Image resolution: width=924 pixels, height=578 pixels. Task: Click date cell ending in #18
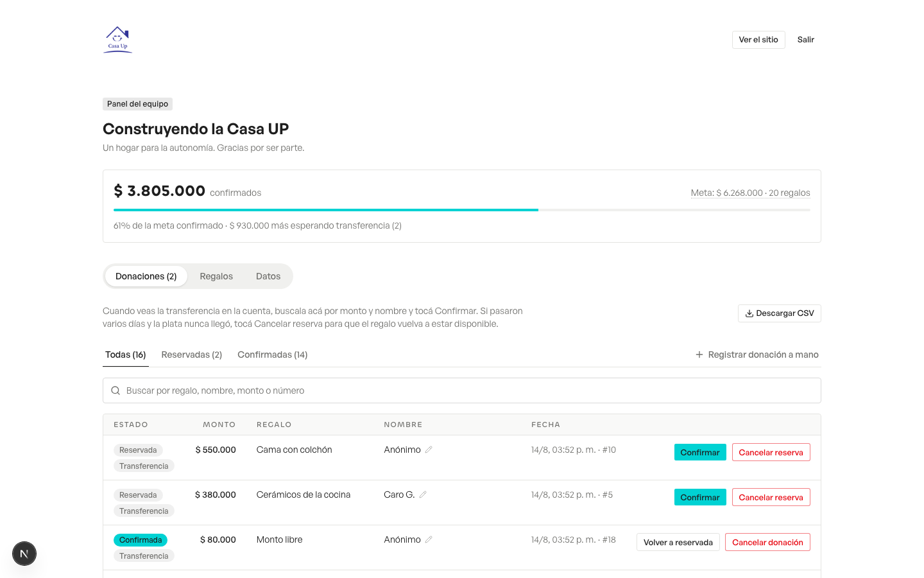click(574, 539)
